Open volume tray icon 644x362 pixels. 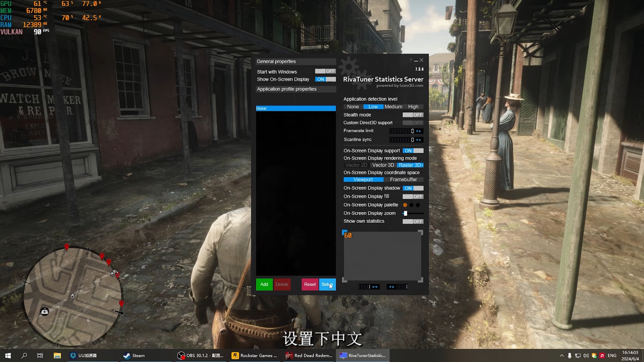[x=586, y=356]
